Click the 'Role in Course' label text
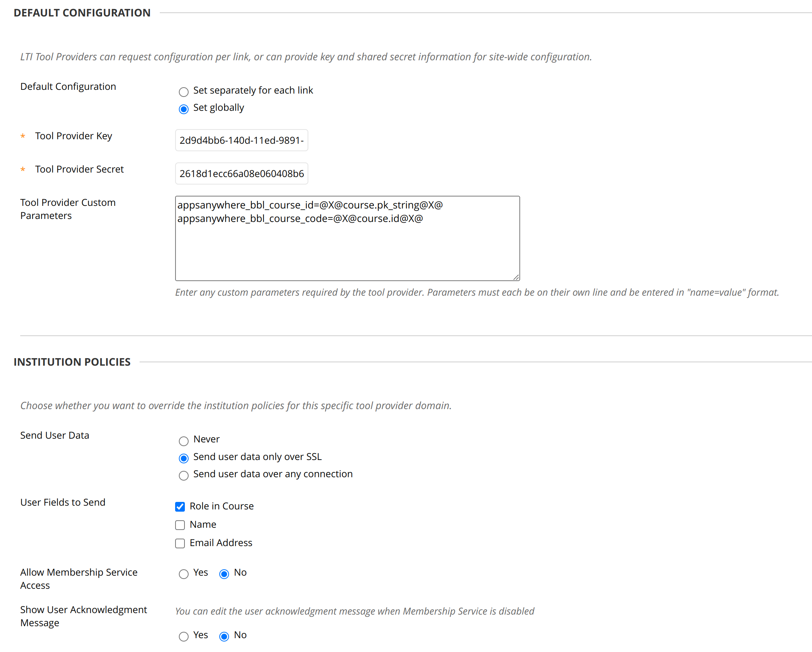The image size is (812, 652). [x=222, y=506]
